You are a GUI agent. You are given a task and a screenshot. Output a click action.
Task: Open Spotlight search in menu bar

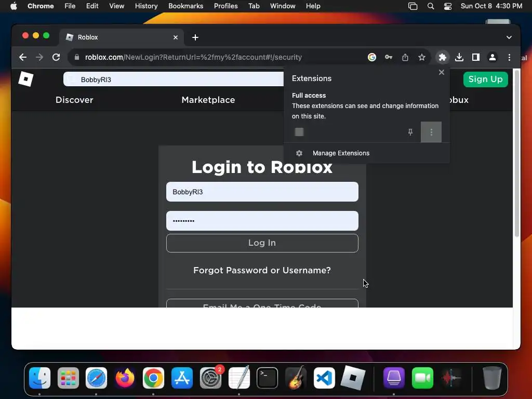[431, 6]
